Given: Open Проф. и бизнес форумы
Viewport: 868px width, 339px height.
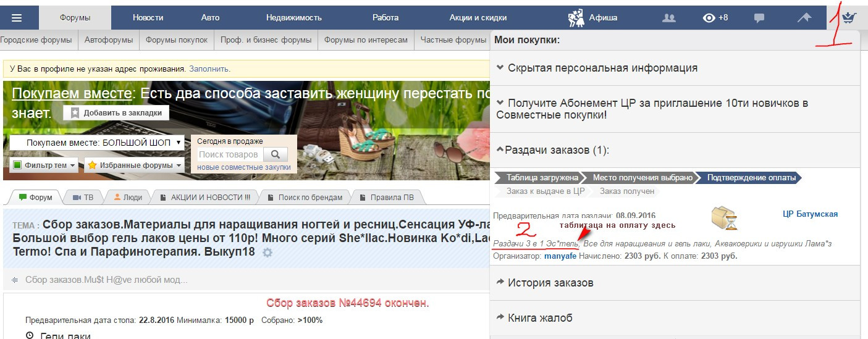Looking at the screenshot, I should pos(266,40).
